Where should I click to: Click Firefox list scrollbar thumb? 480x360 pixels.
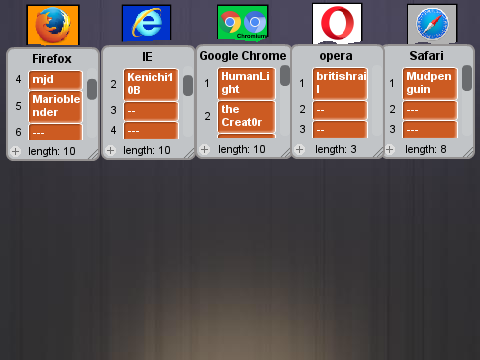pos(92,89)
